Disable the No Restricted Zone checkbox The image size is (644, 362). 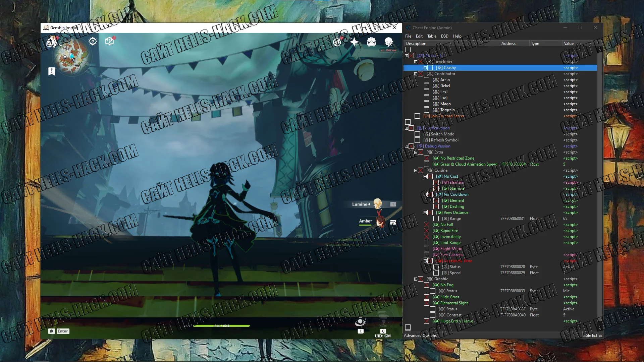tap(427, 158)
